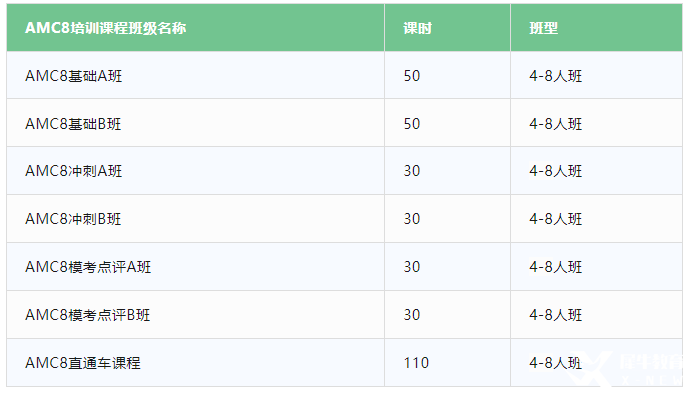Click the 班型 column header
The width and height of the screenshot is (689, 394).
(544, 28)
